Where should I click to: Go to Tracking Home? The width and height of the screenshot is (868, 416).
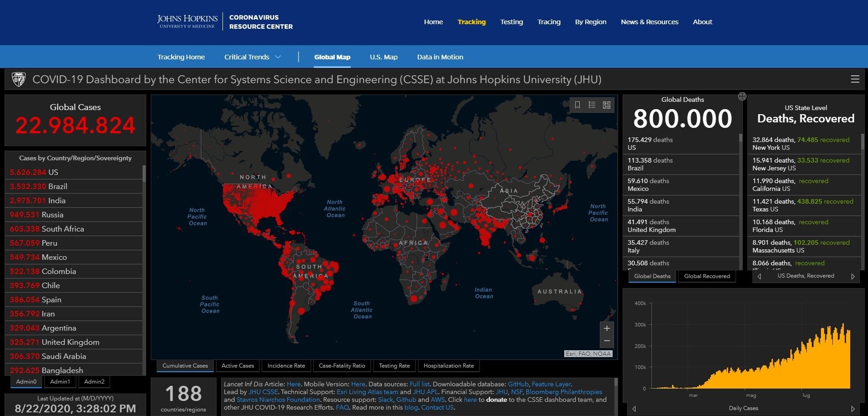pos(181,57)
